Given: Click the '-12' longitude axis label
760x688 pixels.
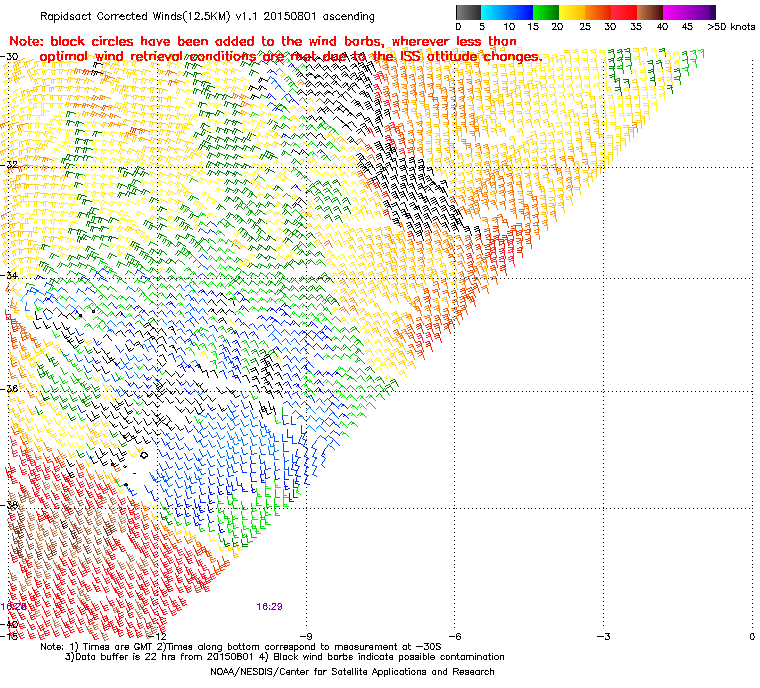Looking at the screenshot, I should click(158, 636).
